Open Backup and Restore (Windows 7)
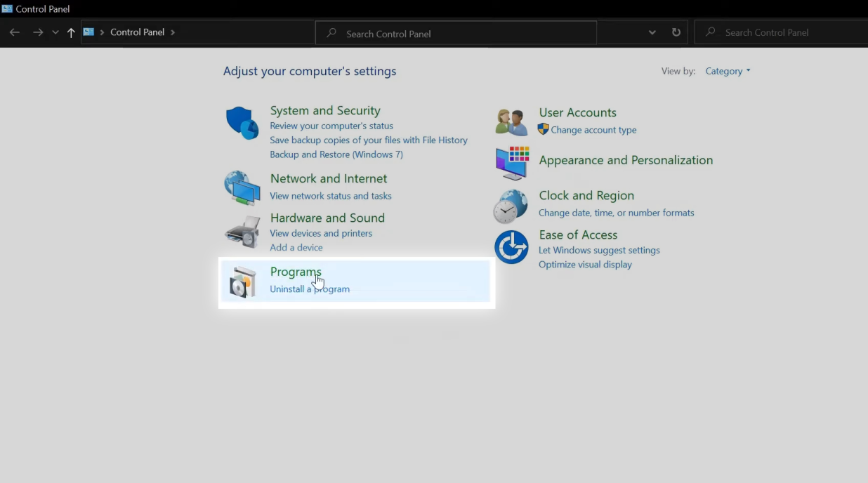Image resolution: width=868 pixels, height=483 pixels. [x=336, y=154]
